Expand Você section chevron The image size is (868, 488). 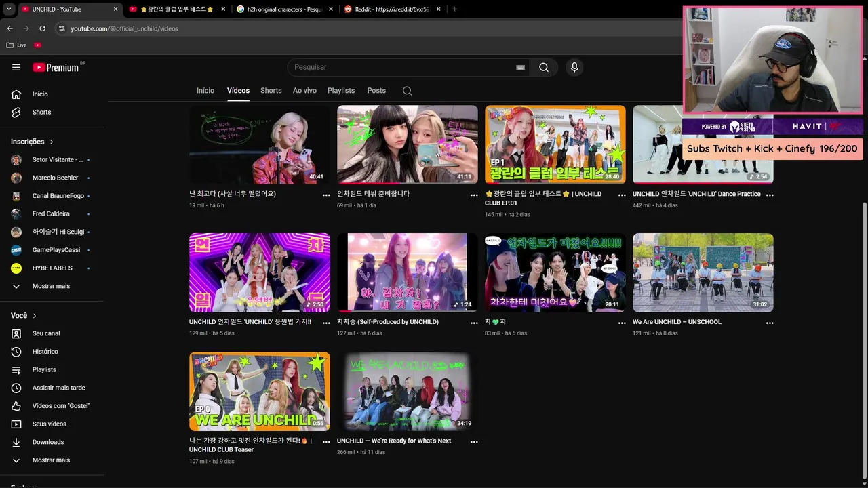coord(35,316)
